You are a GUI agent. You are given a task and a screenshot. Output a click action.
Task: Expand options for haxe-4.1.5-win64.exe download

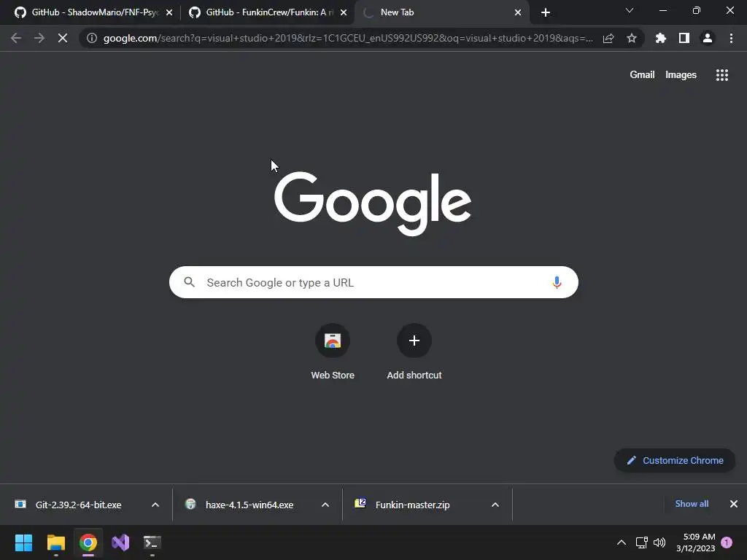325,505
